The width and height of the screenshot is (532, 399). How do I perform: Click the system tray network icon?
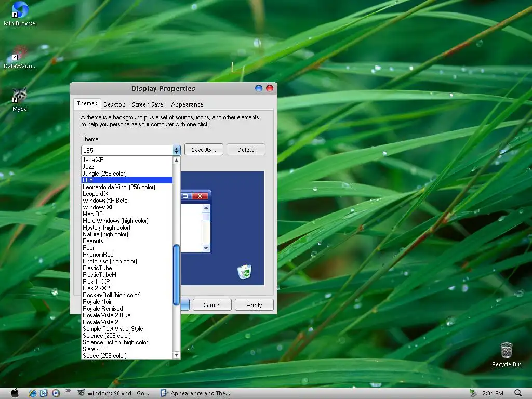(473, 393)
